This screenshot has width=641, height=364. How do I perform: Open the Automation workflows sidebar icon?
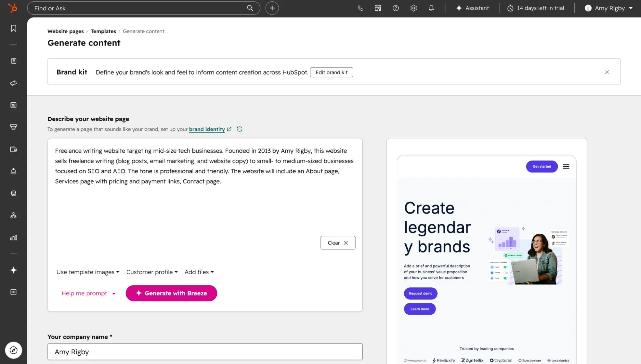[13, 216]
